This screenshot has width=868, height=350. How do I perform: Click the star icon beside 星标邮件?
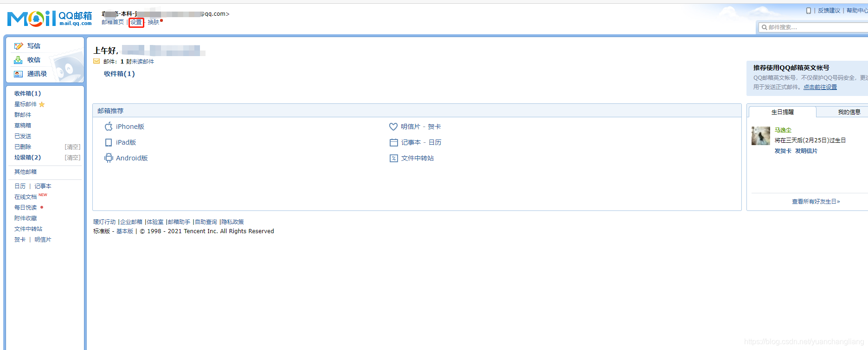coord(42,104)
